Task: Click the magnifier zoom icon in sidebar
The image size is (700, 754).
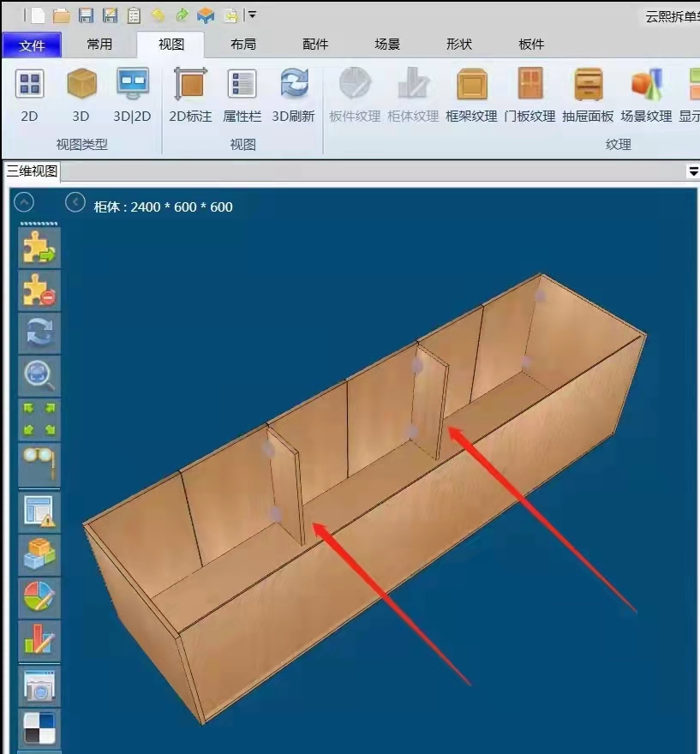Action: pos(39,374)
